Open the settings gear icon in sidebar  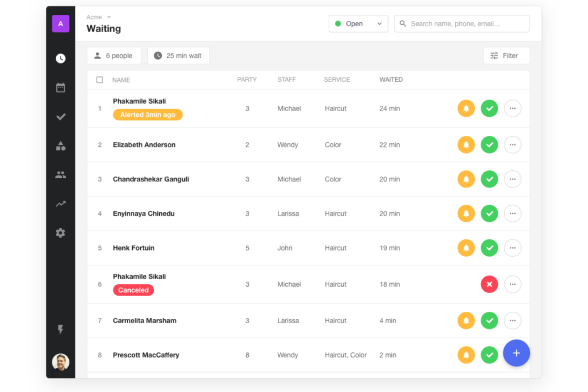click(60, 233)
